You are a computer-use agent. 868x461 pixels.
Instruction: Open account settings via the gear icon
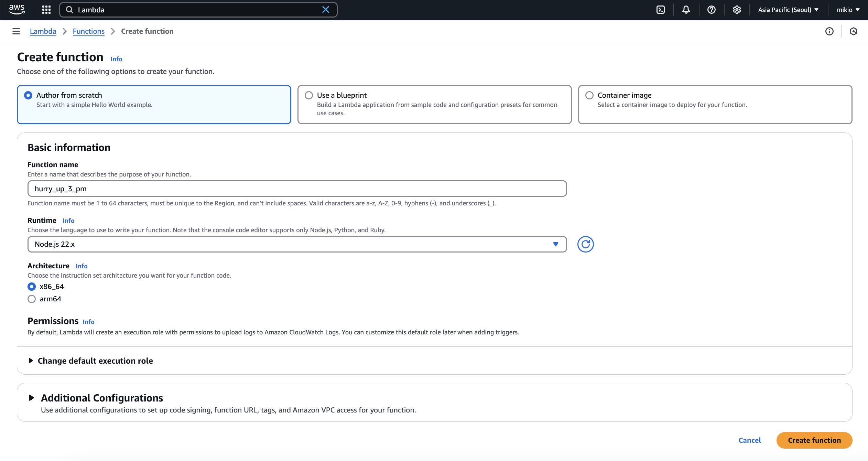[736, 10]
